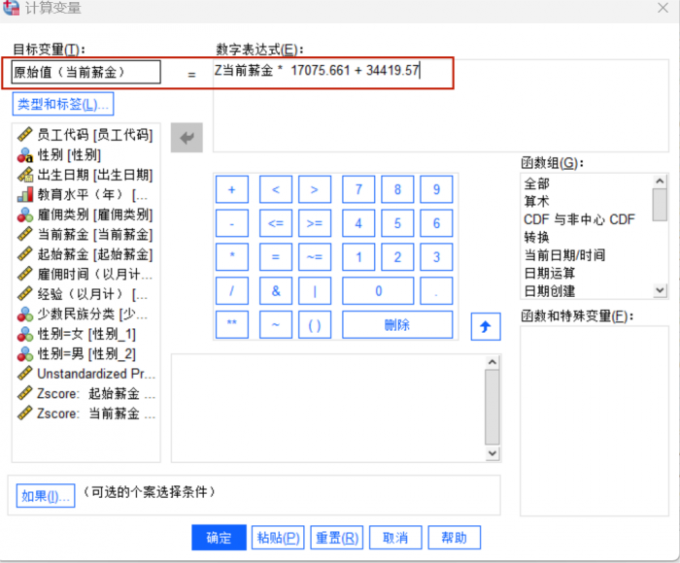Click the vertical bar (|) OR key
The image size is (680, 563).
[x=315, y=291]
